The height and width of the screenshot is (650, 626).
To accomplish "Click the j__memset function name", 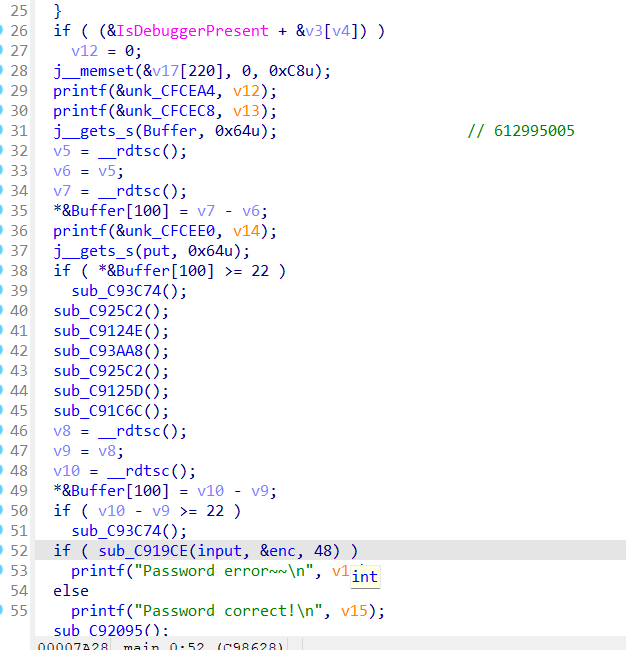I will click(92, 70).
